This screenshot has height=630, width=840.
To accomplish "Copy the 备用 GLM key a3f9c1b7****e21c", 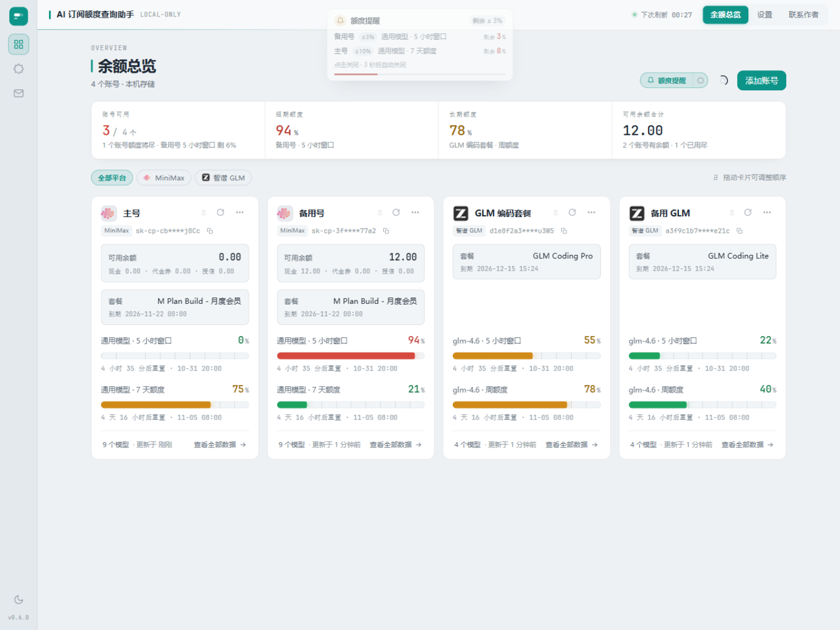I will (740, 231).
